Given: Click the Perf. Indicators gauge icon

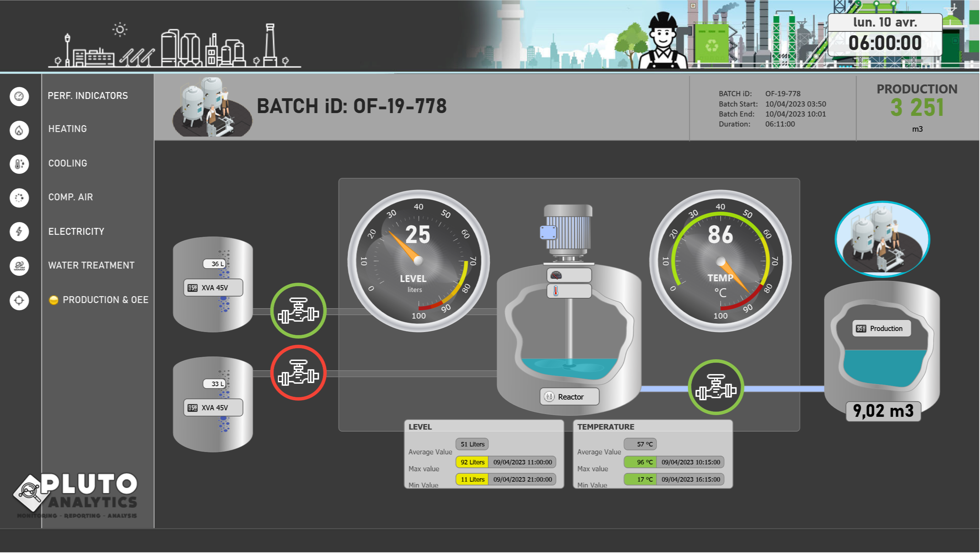Looking at the screenshot, I should click(x=19, y=96).
